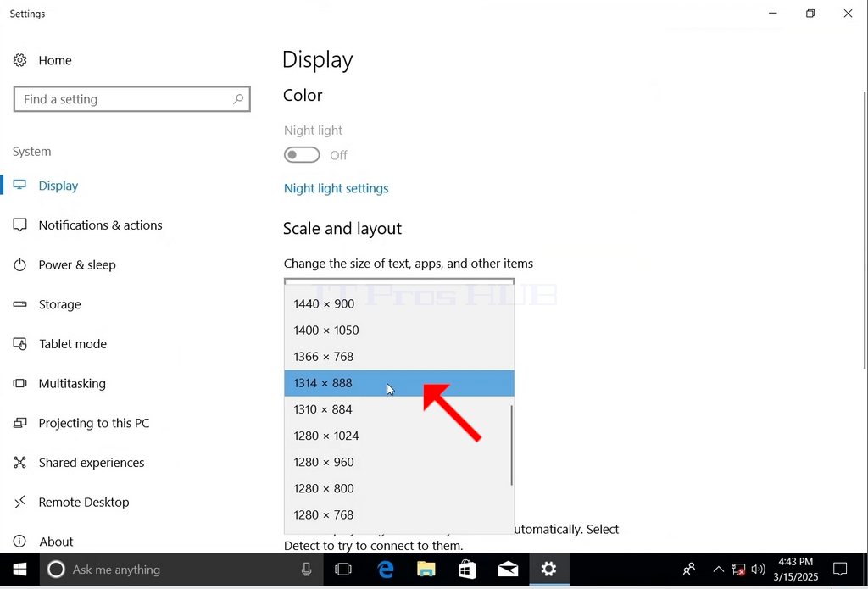
Task: Click the Storage drive icon
Action: [20, 304]
